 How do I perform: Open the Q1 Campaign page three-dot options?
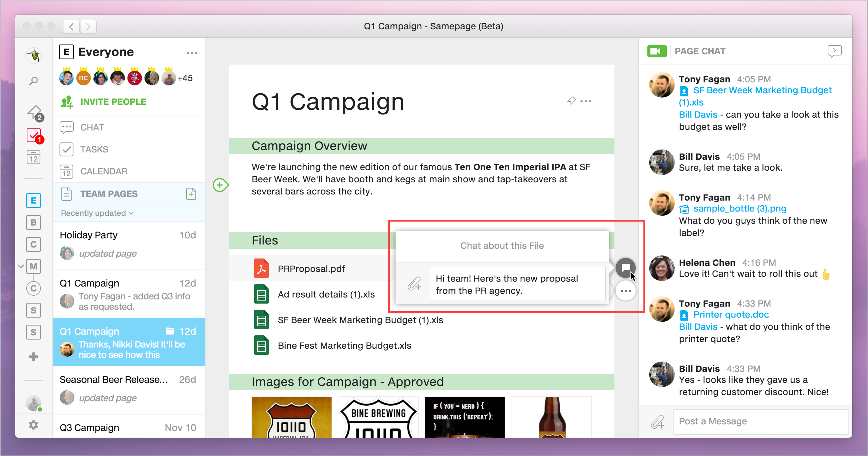(586, 101)
